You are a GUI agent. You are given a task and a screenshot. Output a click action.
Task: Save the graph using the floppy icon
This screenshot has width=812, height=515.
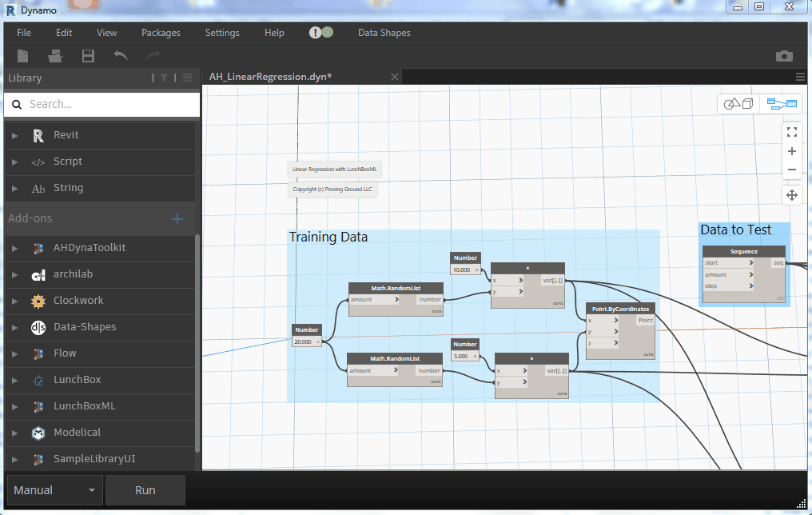88,56
